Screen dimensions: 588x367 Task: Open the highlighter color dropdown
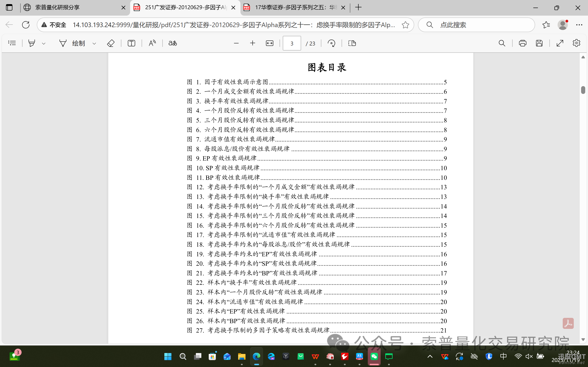[x=44, y=43]
